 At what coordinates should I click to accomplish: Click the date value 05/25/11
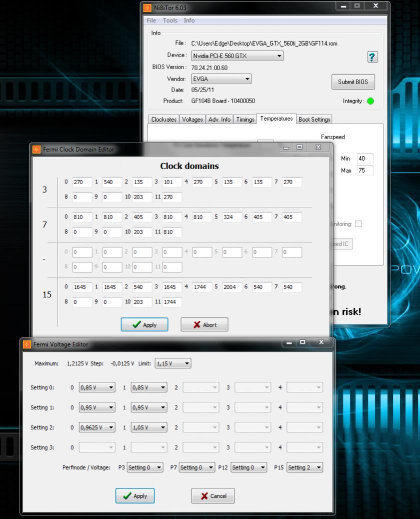202,90
